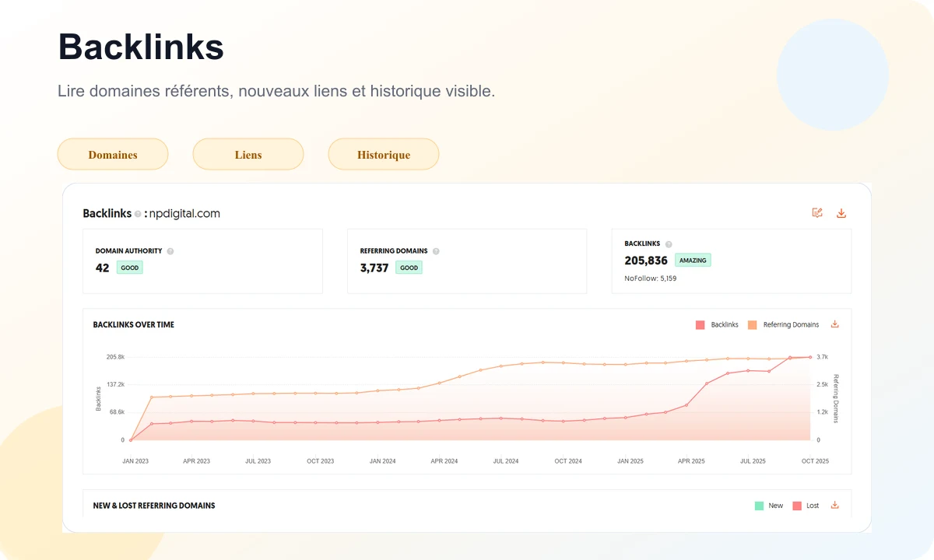The image size is (934, 560).
Task: Download the Backlinks Over Time chart
Action: click(835, 324)
